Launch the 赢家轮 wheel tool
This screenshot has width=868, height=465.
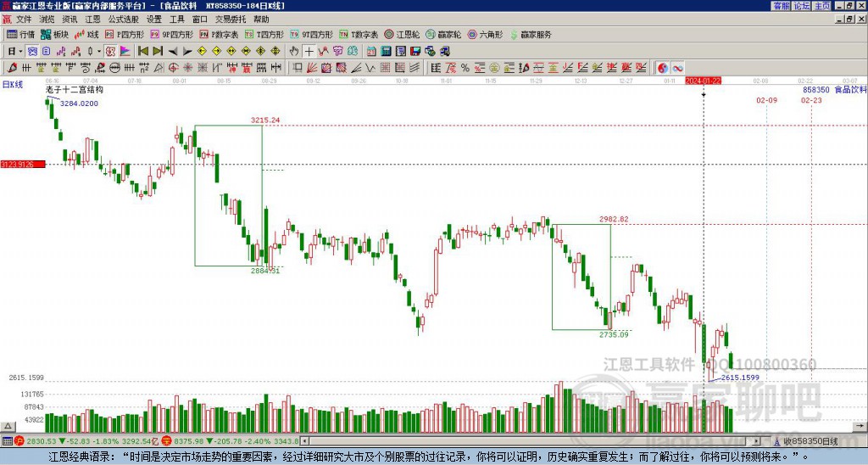tap(443, 34)
